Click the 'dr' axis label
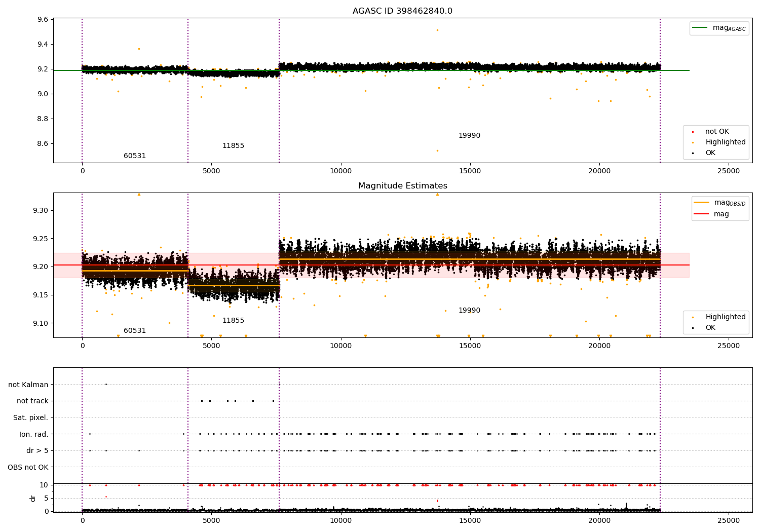 33,498
